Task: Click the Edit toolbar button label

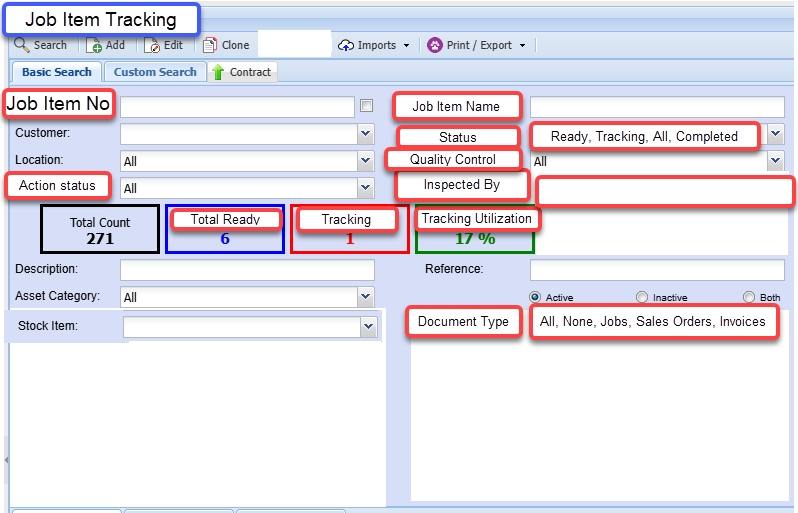Action: (x=173, y=45)
